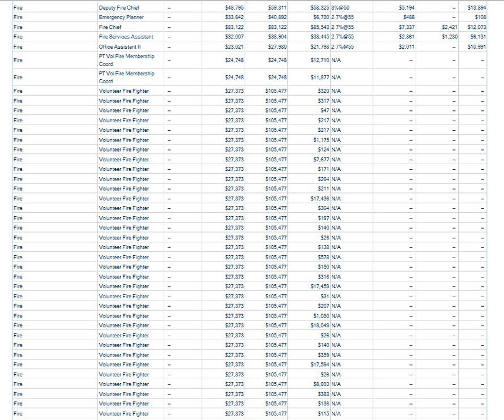The width and height of the screenshot is (504, 420).
Task: Click the $6,730 Emergency Planner wages
Action: click(321, 17)
